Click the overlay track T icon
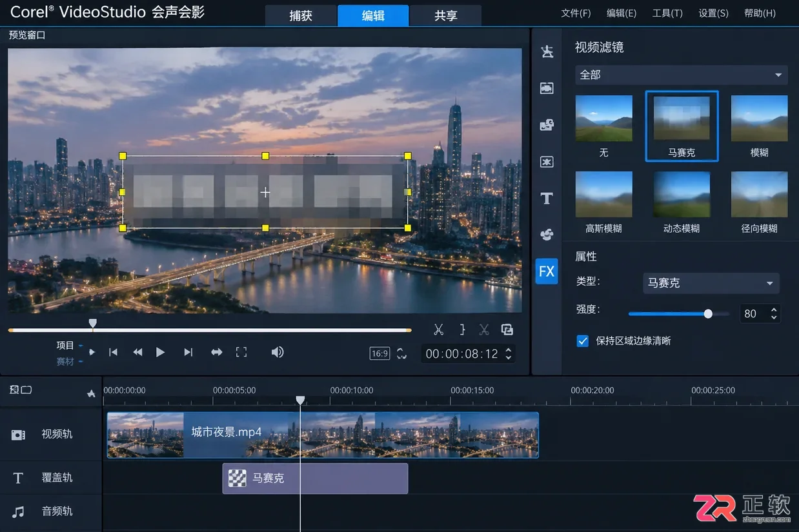 18,478
